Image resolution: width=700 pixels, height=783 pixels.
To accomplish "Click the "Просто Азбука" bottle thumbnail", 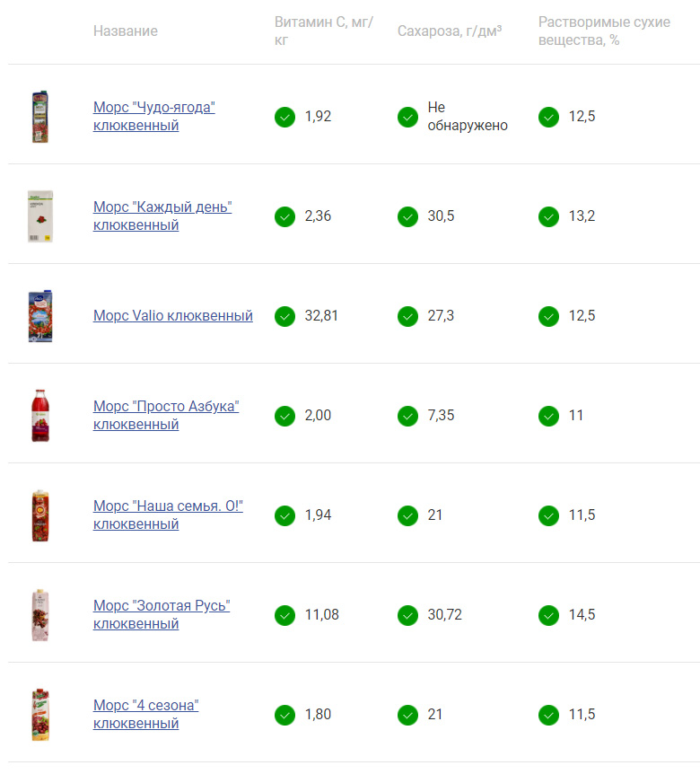I will tap(39, 416).
